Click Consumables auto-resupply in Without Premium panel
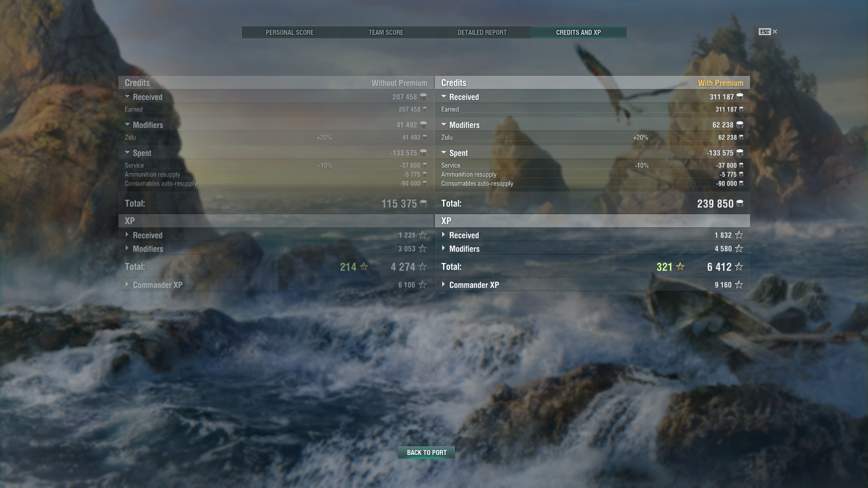This screenshot has width=868, height=488. [x=276, y=183]
